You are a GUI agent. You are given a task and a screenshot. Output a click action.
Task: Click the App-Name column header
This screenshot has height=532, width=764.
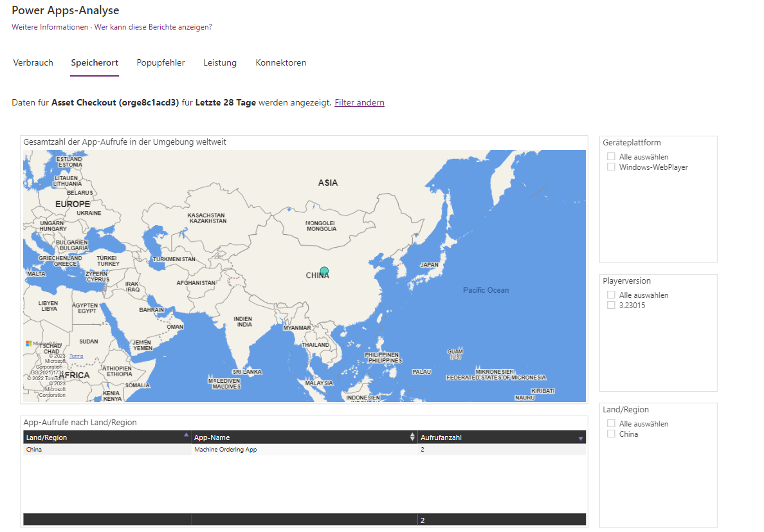click(305, 437)
